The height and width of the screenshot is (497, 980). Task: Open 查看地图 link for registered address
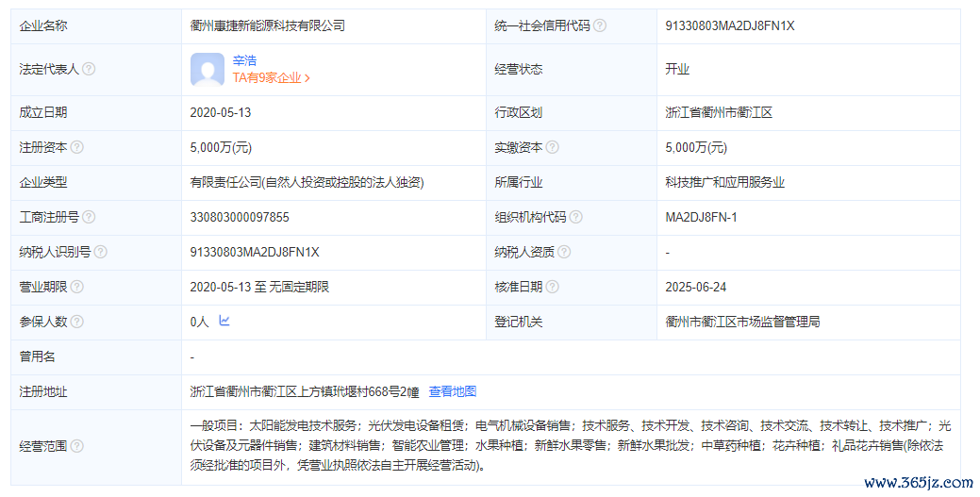click(453, 391)
